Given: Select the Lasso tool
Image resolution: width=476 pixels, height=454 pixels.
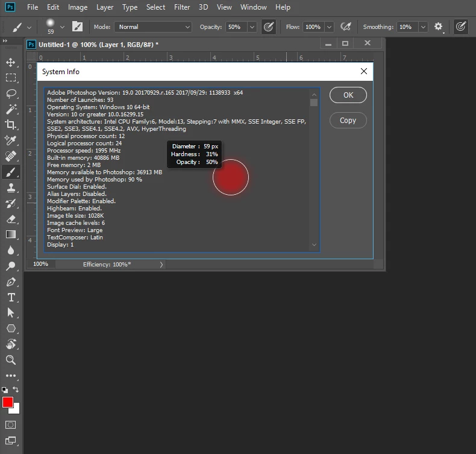Looking at the screenshot, I should pyautogui.click(x=11, y=93).
